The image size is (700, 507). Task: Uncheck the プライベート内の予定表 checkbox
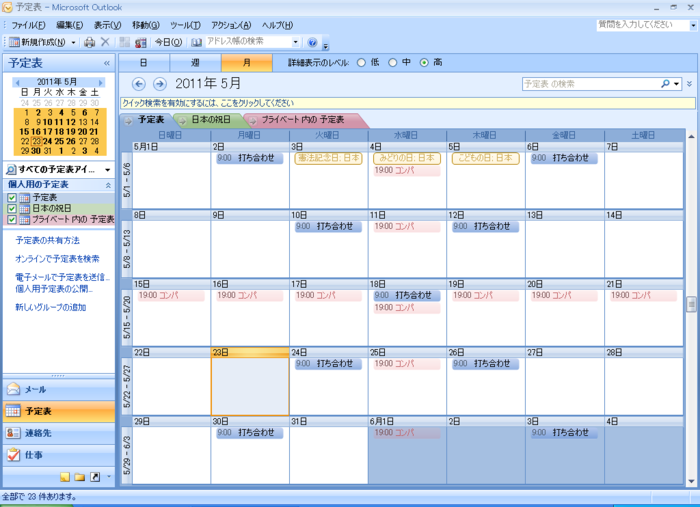point(12,220)
